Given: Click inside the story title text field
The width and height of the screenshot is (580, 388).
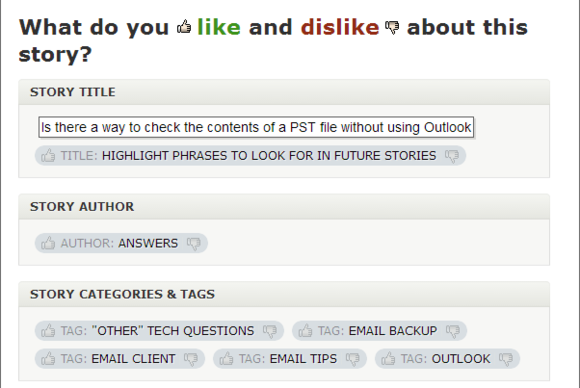Looking at the screenshot, I should (x=256, y=127).
